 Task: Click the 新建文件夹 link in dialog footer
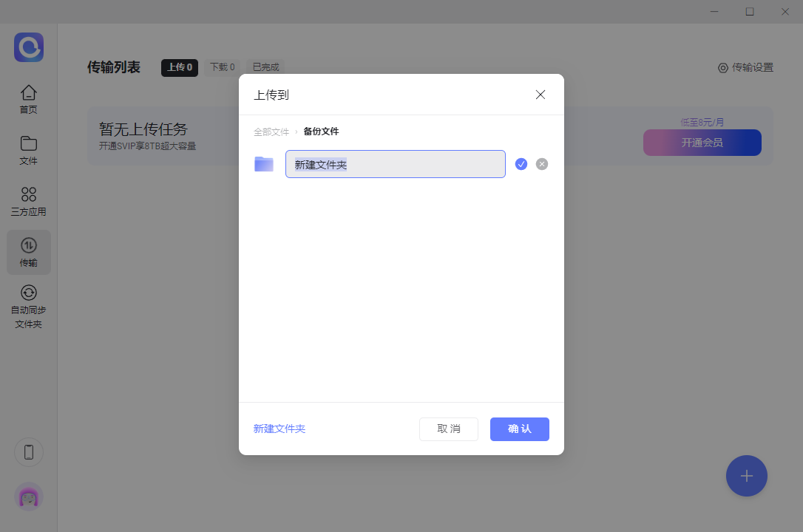coord(279,429)
